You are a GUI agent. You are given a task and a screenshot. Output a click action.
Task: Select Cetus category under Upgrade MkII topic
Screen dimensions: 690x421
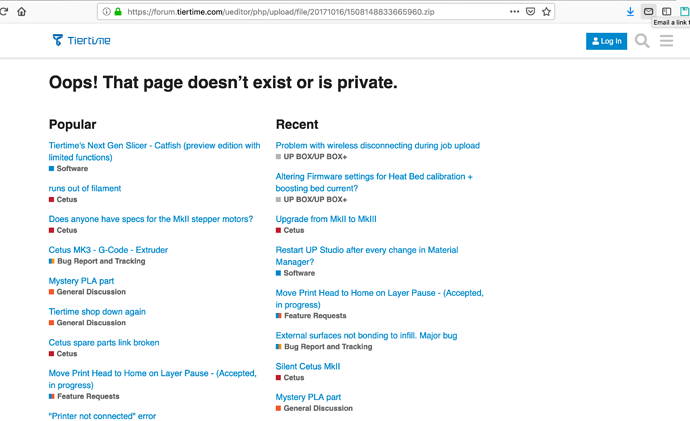[290, 230]
